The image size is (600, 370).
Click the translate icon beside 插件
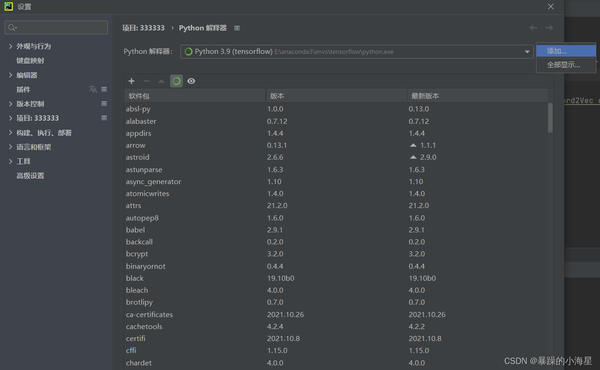(x=93, y=89)
